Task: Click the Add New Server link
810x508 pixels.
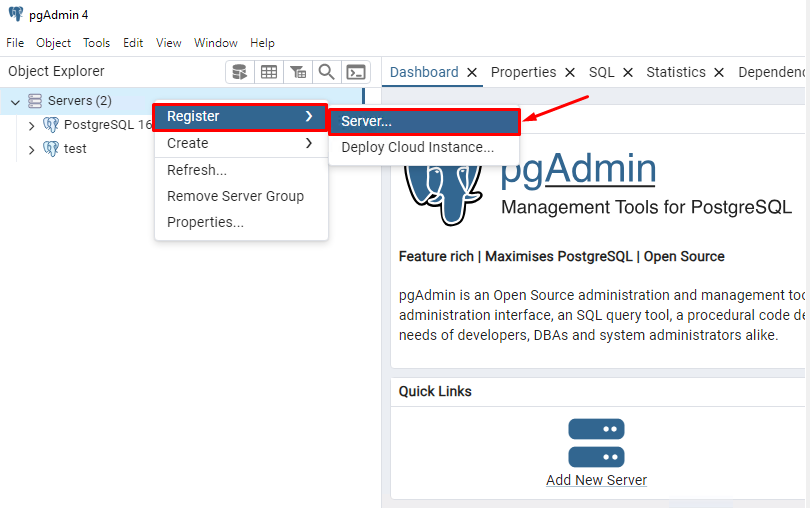Action: click(x=596, y=480)
